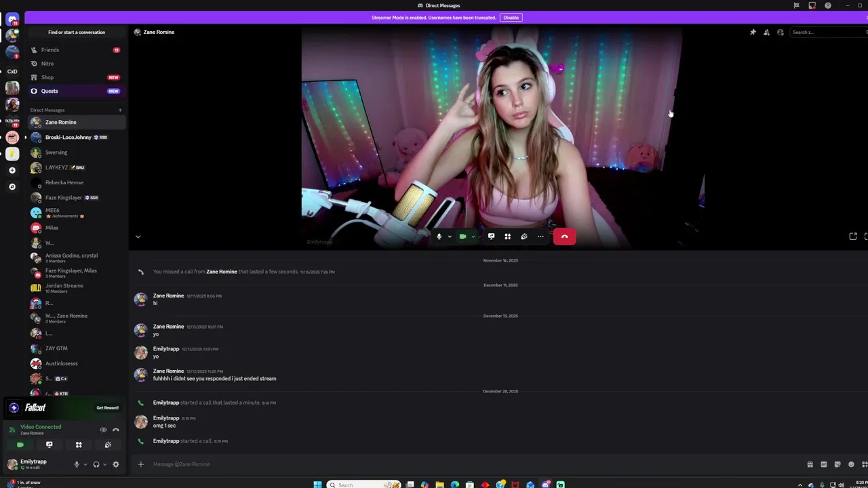The width and height of the screenshot is (868, 488).
Task: Open the MEE6 direct message
Action: pos(76,213)
